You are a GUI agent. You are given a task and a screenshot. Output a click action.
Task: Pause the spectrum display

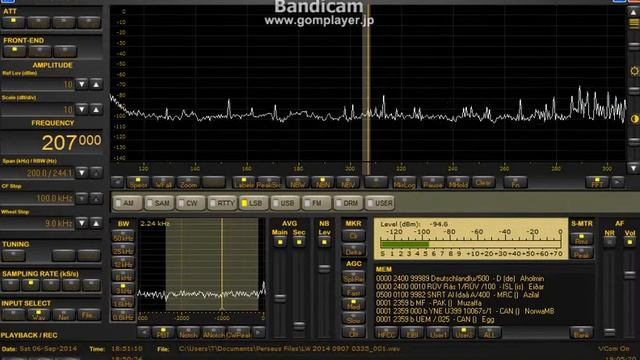(x=432, y=182)
